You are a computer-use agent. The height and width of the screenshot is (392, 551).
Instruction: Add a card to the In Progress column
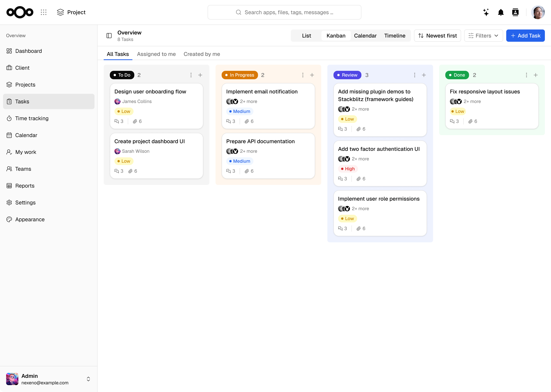tap(312, 75)
